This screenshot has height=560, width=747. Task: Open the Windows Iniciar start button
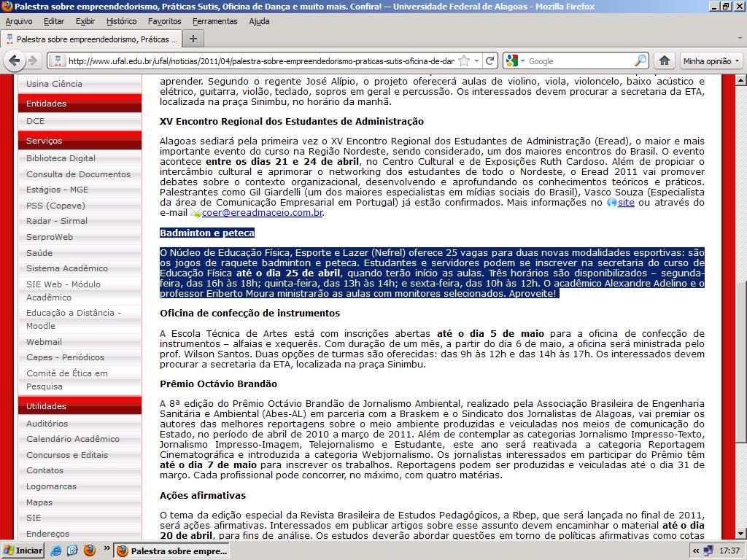coord(23,551)
